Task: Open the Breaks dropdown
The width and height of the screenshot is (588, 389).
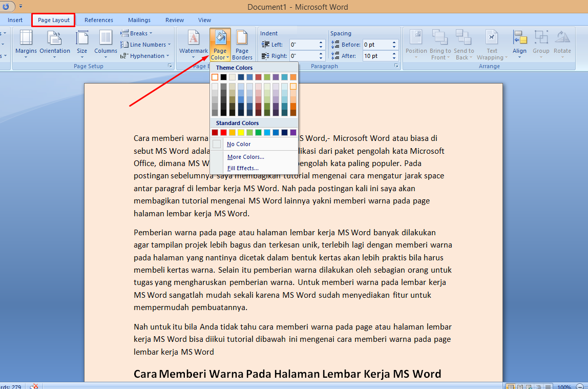Action: click(136, 33)
